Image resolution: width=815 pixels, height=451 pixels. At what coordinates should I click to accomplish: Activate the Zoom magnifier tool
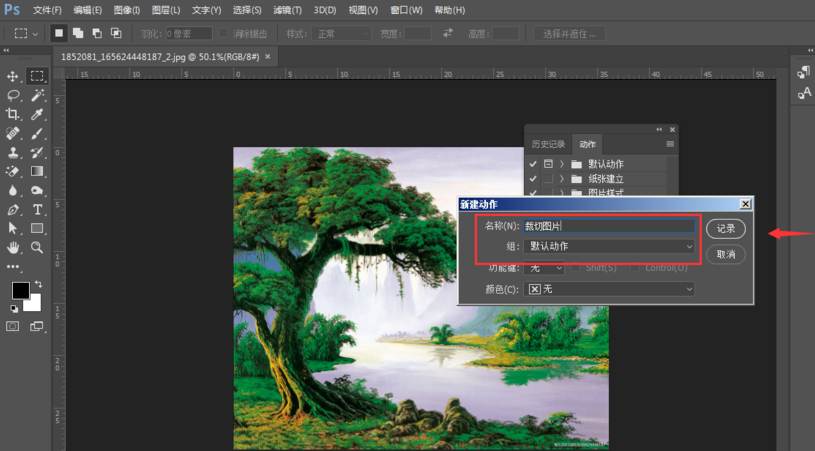click(x=37, y=247)
